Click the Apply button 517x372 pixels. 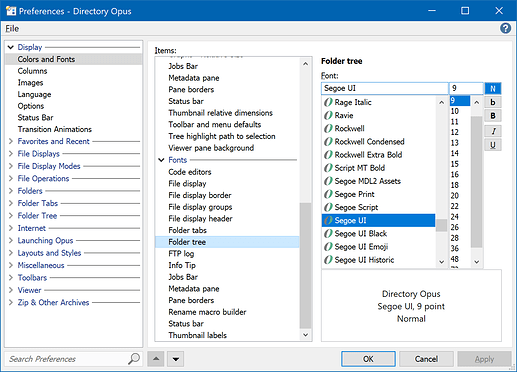[x=484, y=359]
